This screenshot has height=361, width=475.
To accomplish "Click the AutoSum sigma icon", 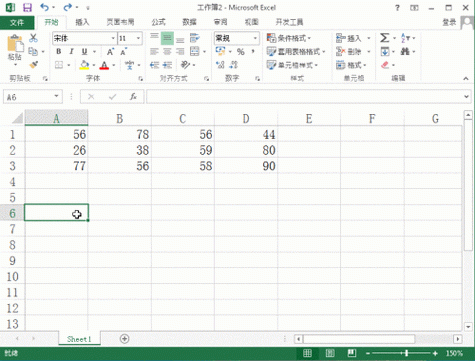I will [x=384, y=38].
